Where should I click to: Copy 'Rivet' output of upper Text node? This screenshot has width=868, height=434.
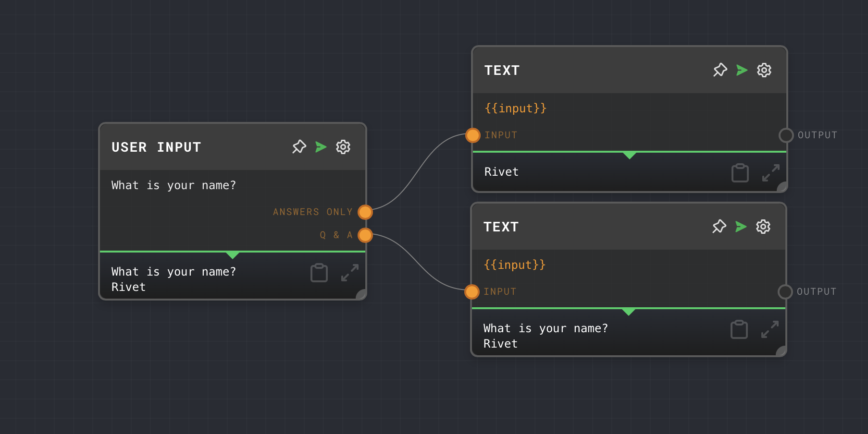pos(740,173)
